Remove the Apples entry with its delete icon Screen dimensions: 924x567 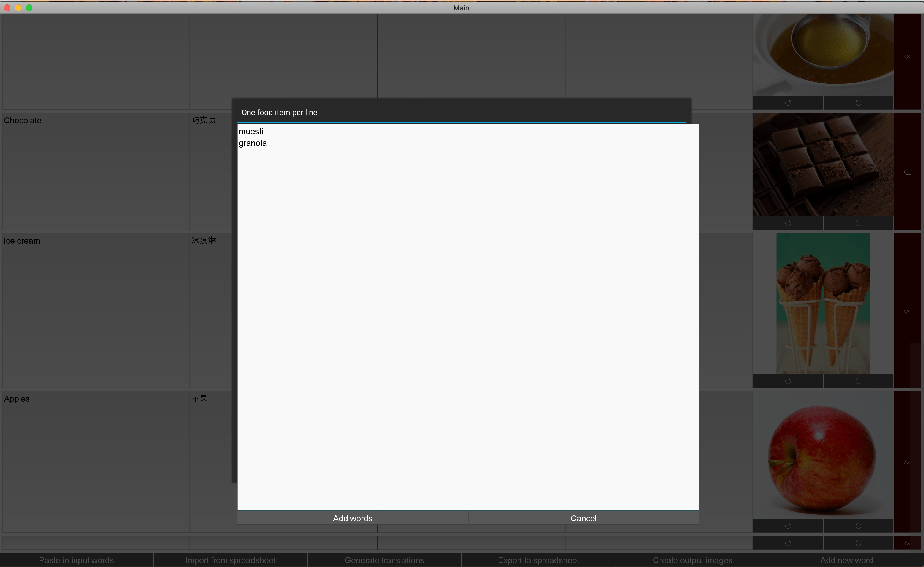(x=907, y=462)
